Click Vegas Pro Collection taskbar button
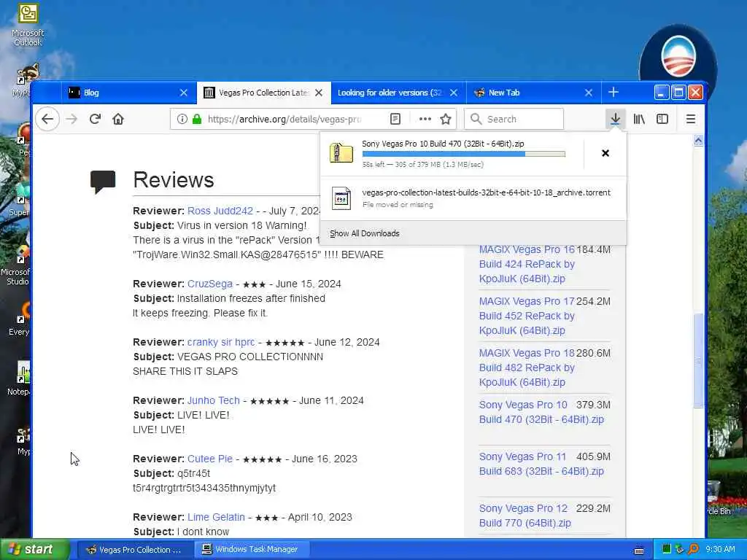 tap(134, 550)
